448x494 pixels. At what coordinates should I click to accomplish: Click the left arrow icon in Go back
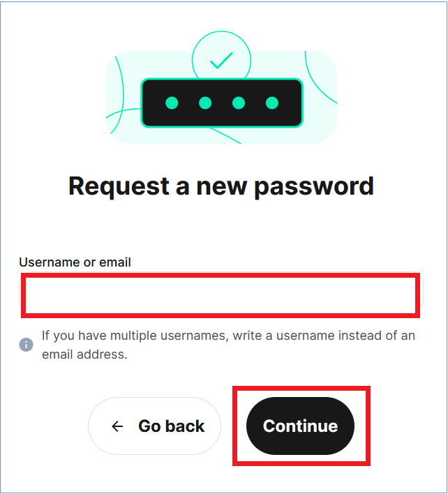[117, 426]
